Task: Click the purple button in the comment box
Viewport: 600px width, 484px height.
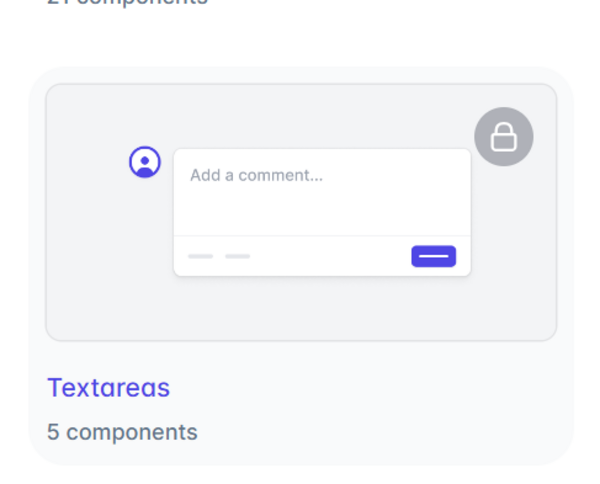Action: (x=434, y=256)
